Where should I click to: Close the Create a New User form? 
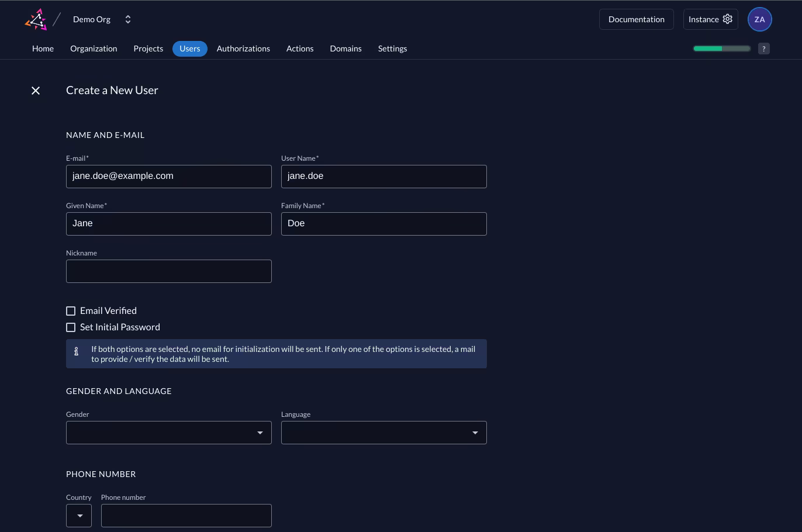click(x=36, y=91)
